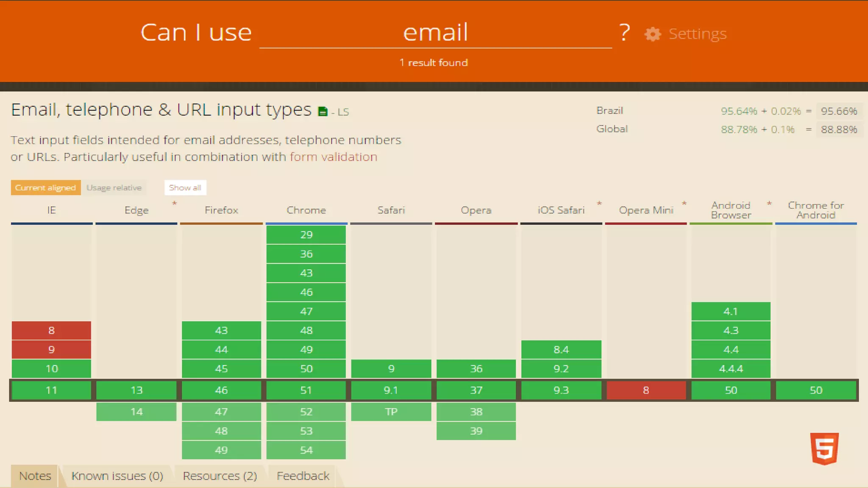Open the Known issues (0) tab
Viewport: 868px width, 488px height.
pos(117,476)
